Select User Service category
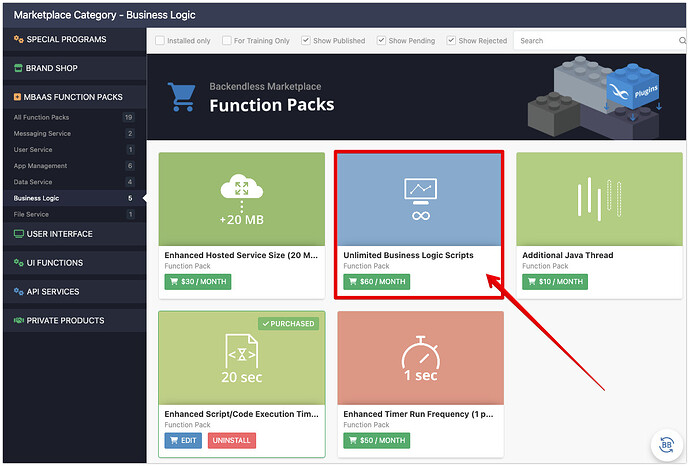Screen dimensions: 689x466 [x=74, y=150]
